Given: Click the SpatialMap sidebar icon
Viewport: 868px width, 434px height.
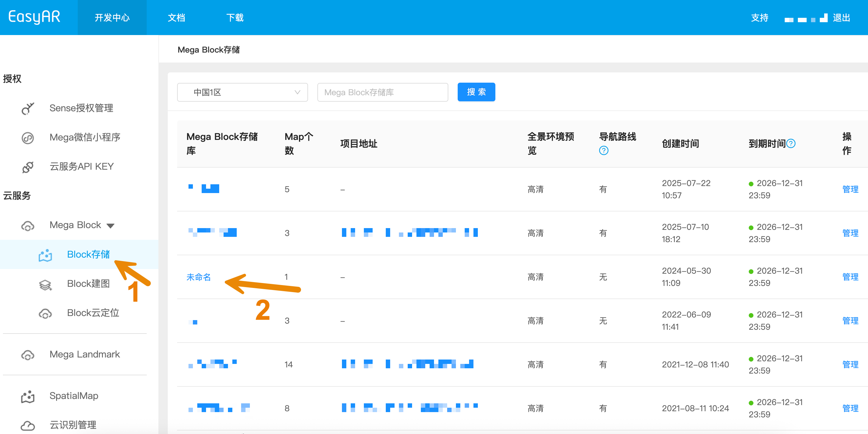Looking at the screenshot, I should pos(28,396).
